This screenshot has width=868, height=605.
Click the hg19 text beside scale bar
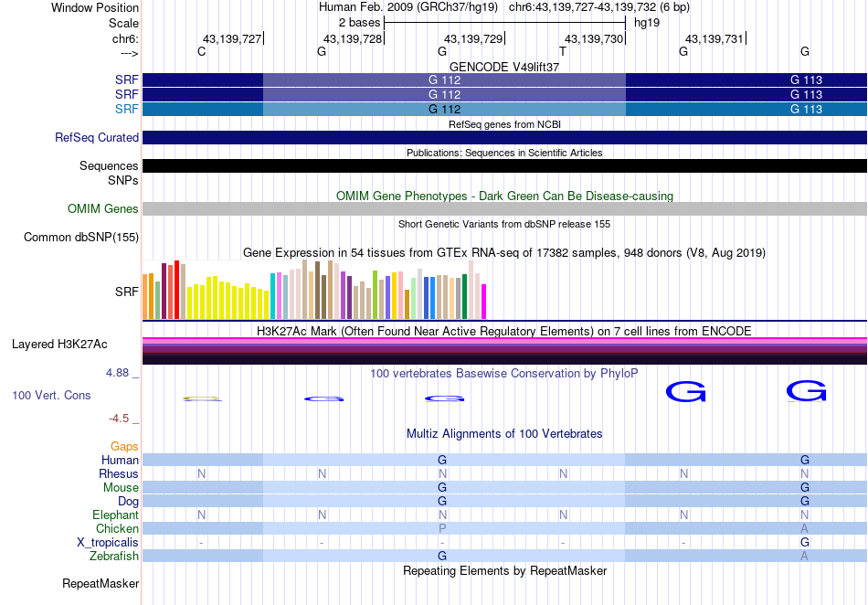point(647,23)
